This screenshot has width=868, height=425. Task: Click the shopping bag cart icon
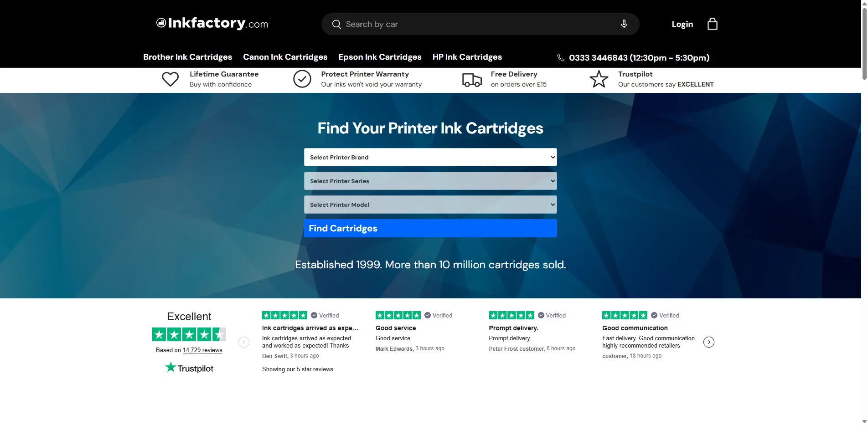coord(712,24)
